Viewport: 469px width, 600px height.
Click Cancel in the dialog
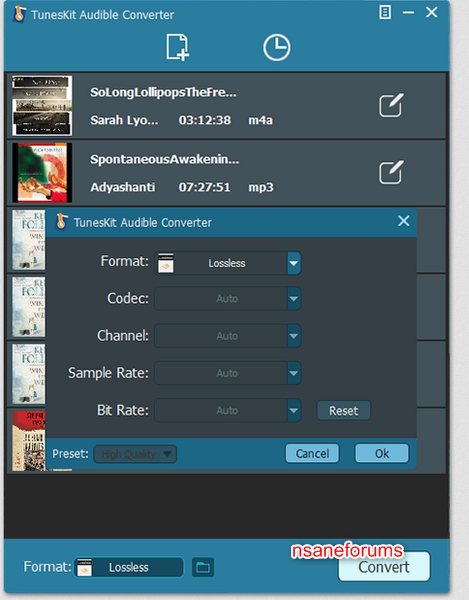coord(312,453)
